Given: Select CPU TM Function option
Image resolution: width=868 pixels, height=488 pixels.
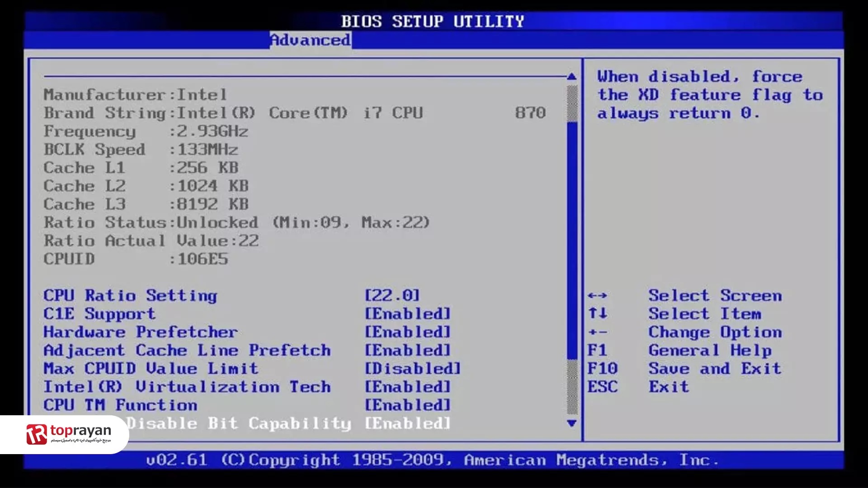Looking at the screenshot, I should click(x=120, y=405).
